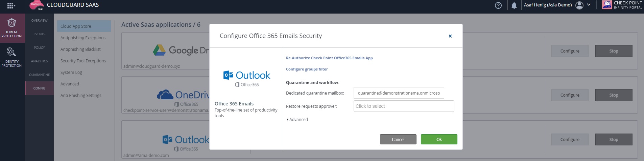This screenshot has width=644, height=161.
Task: Go to the Overview section
Action: coord(39,21)
